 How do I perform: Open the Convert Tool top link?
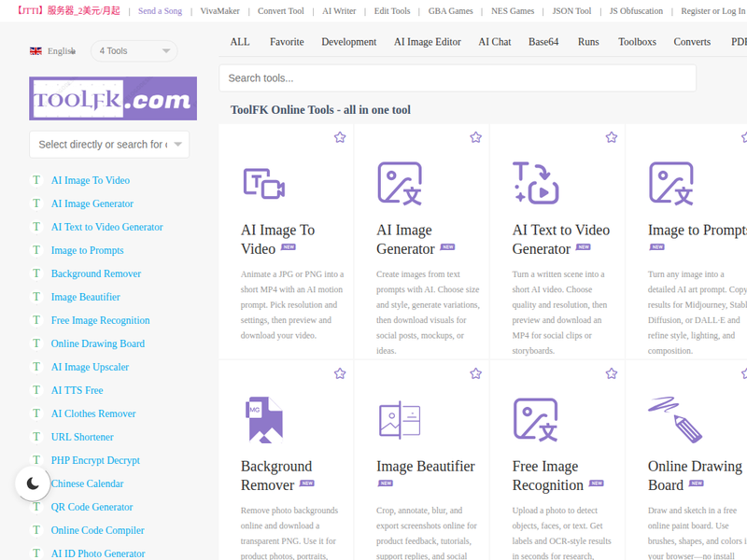(x=281, y=11)
